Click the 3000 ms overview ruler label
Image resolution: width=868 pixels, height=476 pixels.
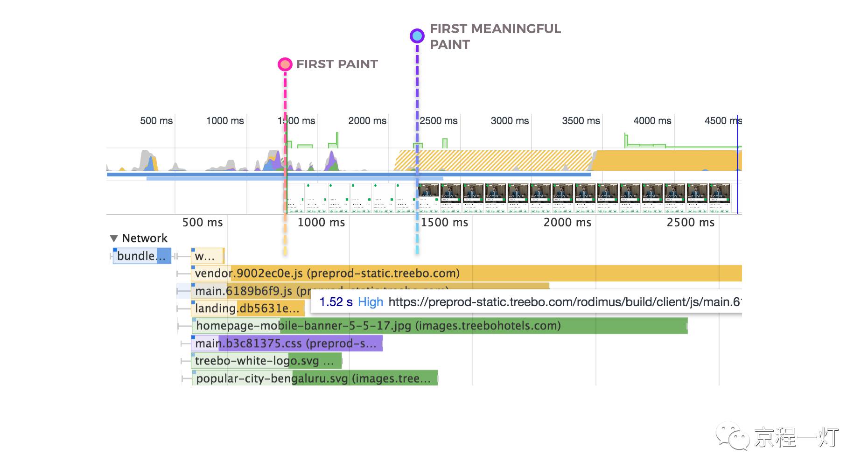[x=510, y=121]
